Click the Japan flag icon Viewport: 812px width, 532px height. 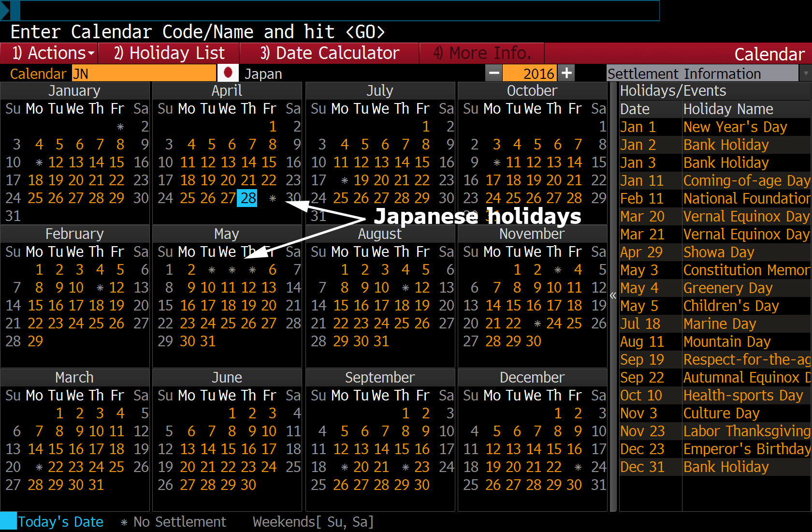coord(228,74)
